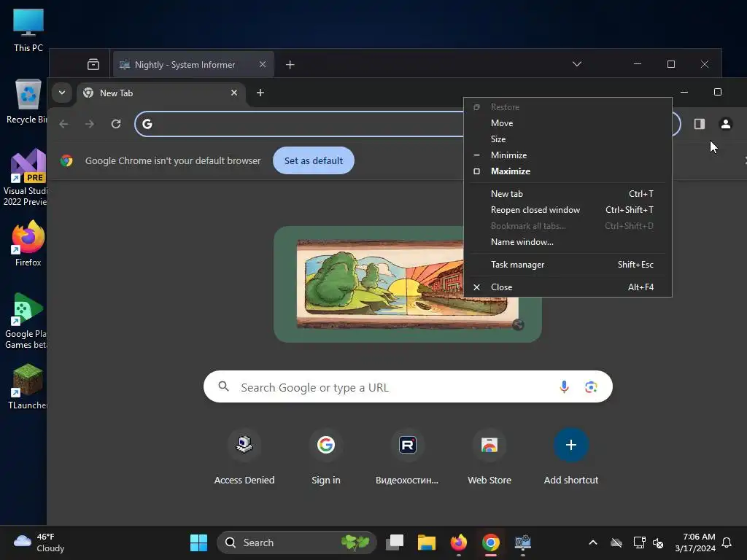The width and height of the screenshot is (747, 560).
Task: Click Chrome forward navigation arrow
Action: 90,124
